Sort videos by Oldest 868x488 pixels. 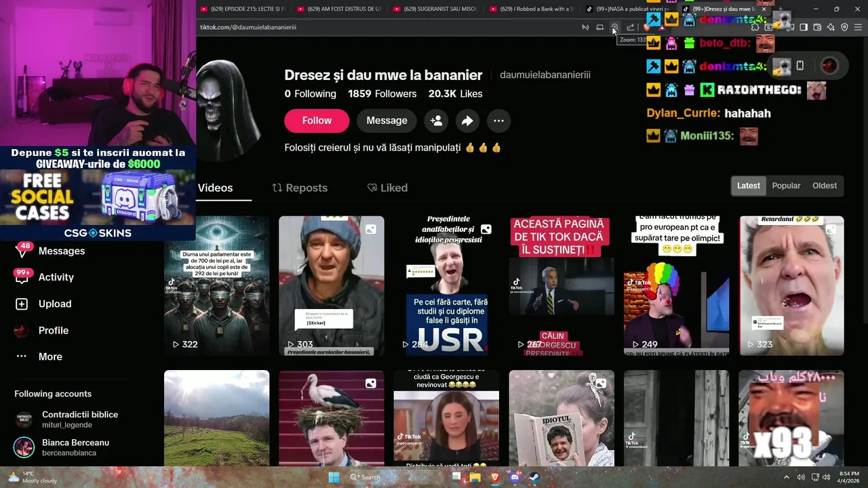[x=825, y=186]
